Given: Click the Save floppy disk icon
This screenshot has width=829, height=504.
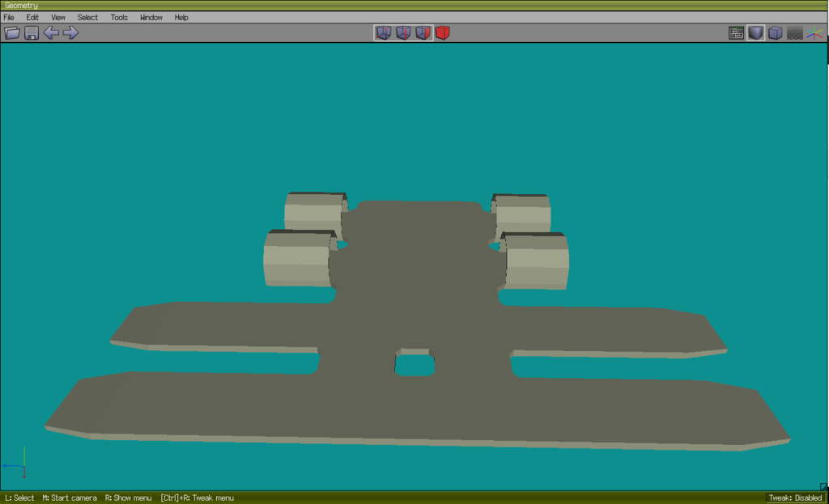Looking at the screenshot, I should (x=32, y=33).
